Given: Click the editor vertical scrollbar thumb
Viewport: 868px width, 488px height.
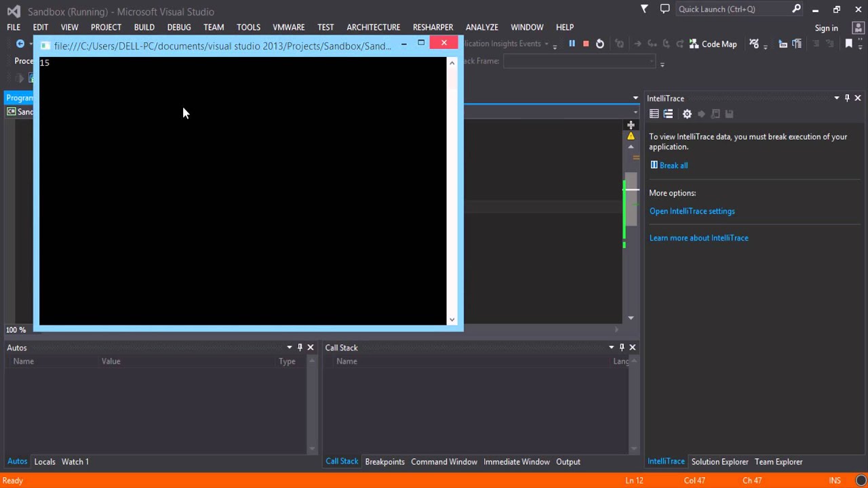Looking at the screenshot, I should click(631, 199).
